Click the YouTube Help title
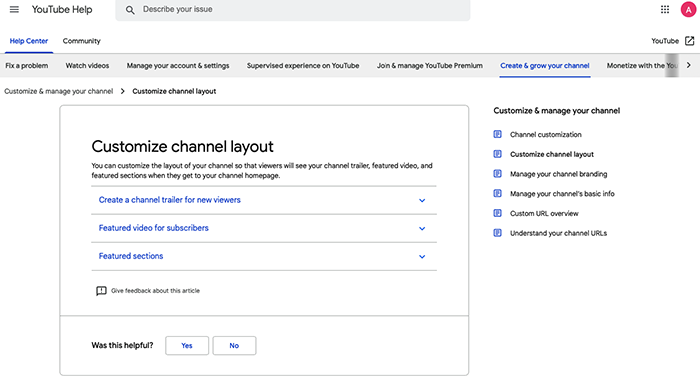 (x=62, y=9)
